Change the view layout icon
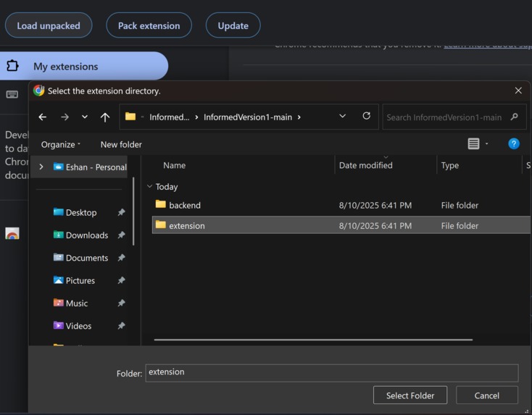532x415 pixels. click(x=473, y=143)
